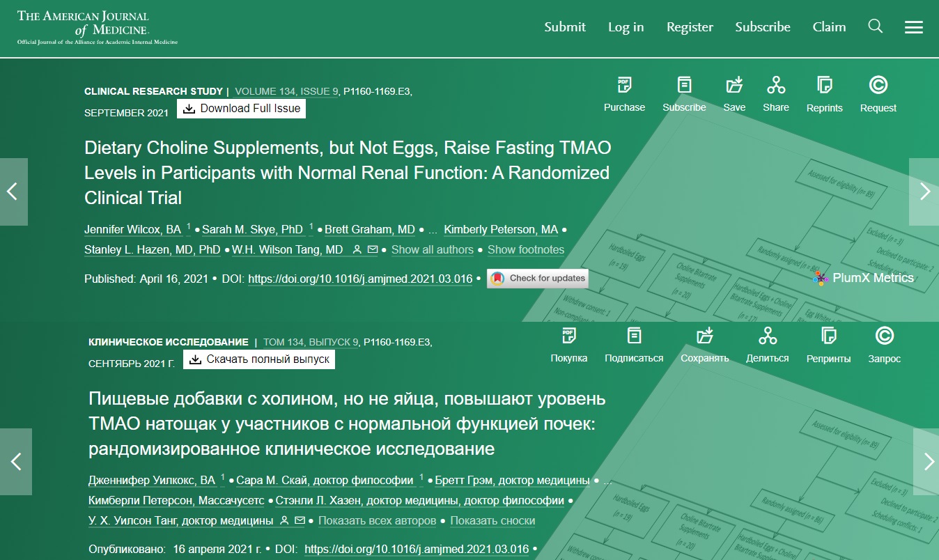Image resolution: width=939 pixels, height=560 pixels.
Task: Open author Stanley L. Hazen, MD, PhD
Action: (153, 249)
